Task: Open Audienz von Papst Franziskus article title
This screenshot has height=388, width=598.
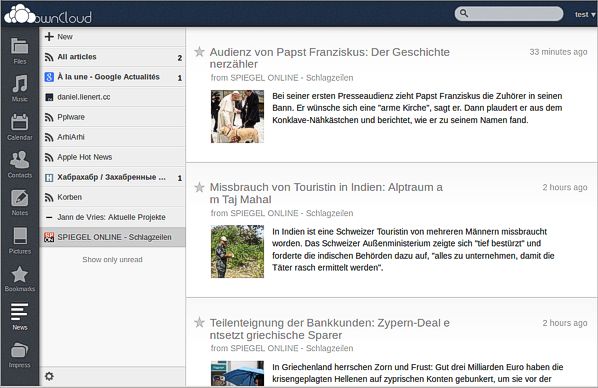Action: [x=330, y=58]
